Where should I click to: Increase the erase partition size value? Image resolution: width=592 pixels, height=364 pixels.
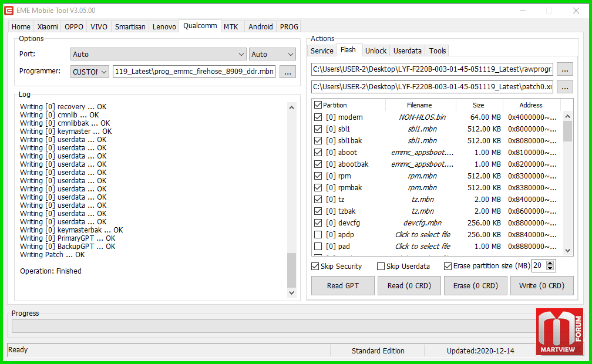coord(550,263)
